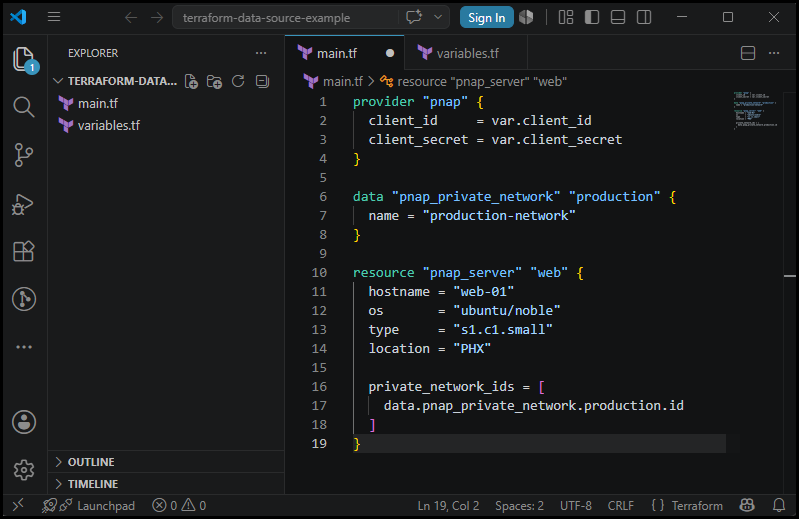The image size is (799, 519).
Task: Click the icon next to Sign In
Action: 526,17
